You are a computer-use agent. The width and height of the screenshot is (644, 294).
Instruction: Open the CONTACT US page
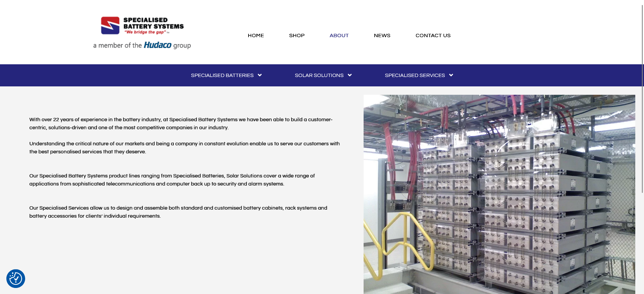[433, 35]
